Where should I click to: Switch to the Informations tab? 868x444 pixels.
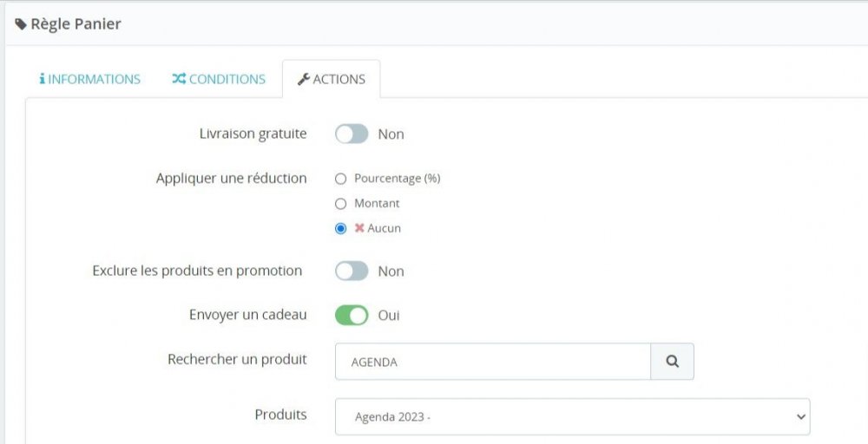tap(90, 79)
